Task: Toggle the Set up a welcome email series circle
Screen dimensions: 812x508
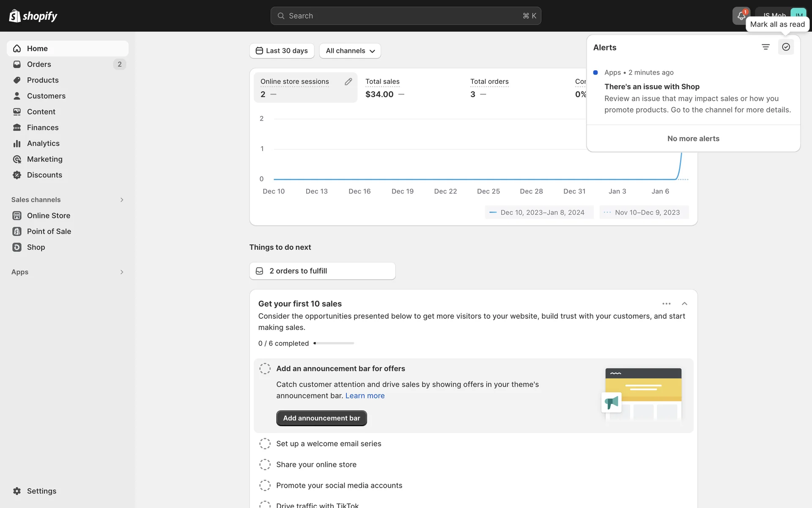Action: 265,444
